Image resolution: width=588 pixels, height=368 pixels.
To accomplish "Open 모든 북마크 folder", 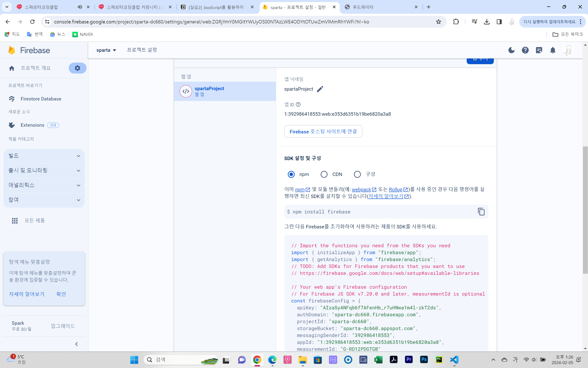I will (x=567, y=34).
